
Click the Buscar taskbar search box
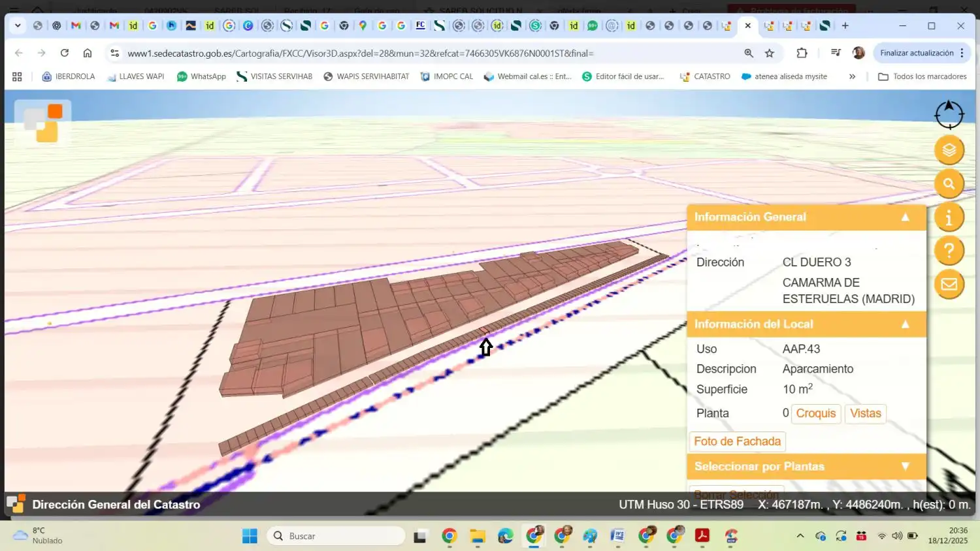pos(336,536)
